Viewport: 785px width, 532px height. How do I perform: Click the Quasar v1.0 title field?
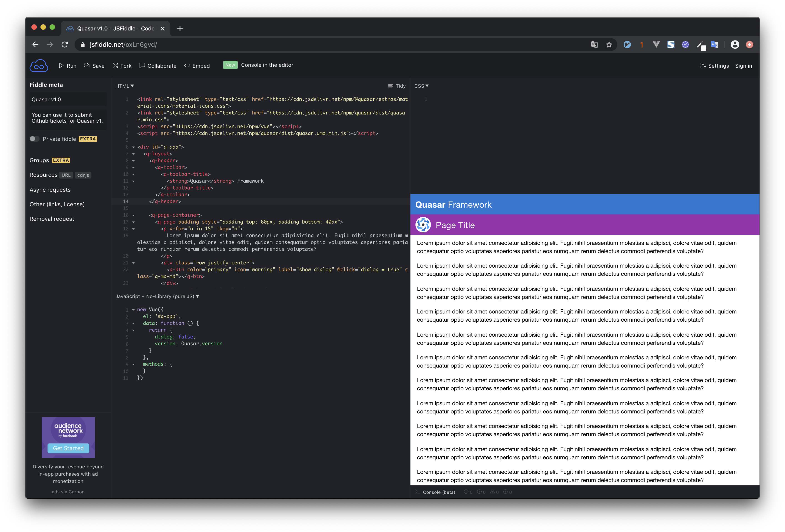(x=67, y=99)
